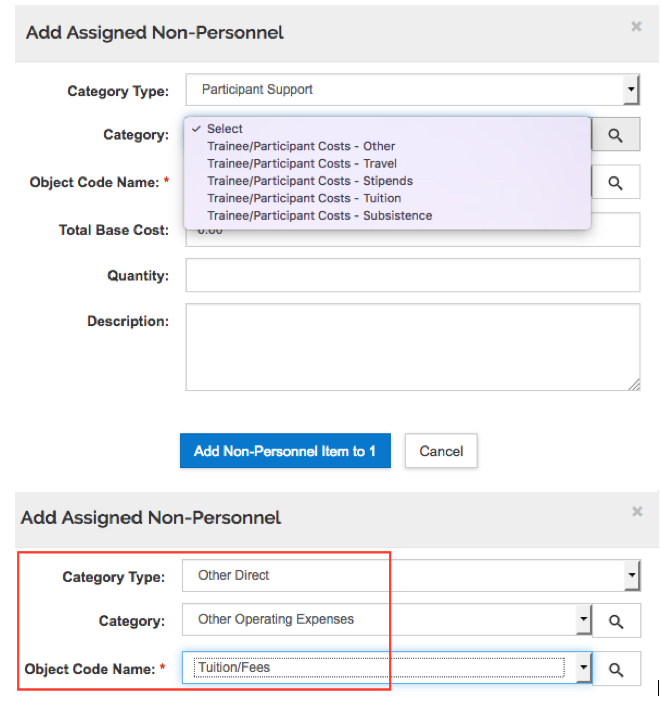
Task: Click inside the Description text area
Action: click(x=412, y=346)
